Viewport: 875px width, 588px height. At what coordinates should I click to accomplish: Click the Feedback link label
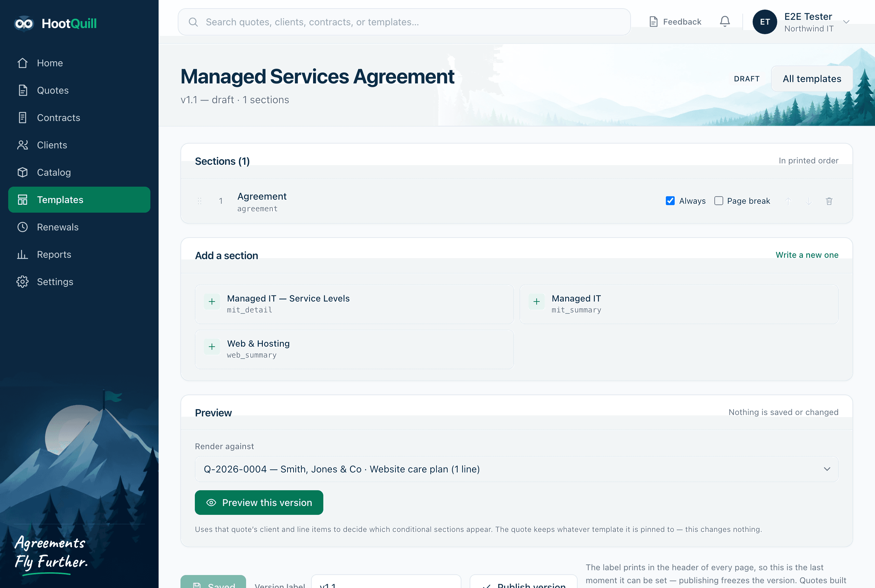coord(682,22)
